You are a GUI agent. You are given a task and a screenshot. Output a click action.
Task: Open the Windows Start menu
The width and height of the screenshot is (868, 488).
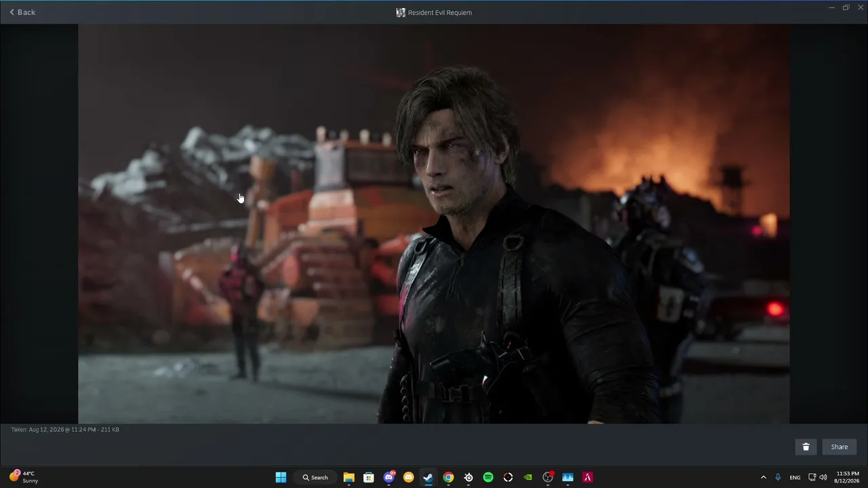click(281, 477)
